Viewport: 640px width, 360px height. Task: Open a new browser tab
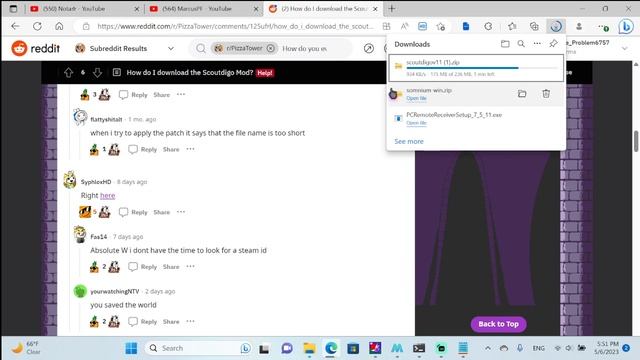pos(391,9)
